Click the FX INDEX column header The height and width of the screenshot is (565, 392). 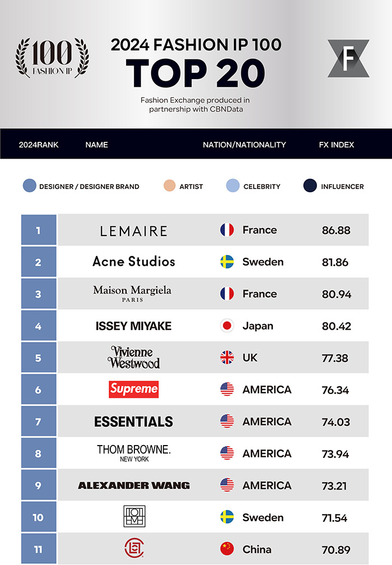[x=337, y=145]
